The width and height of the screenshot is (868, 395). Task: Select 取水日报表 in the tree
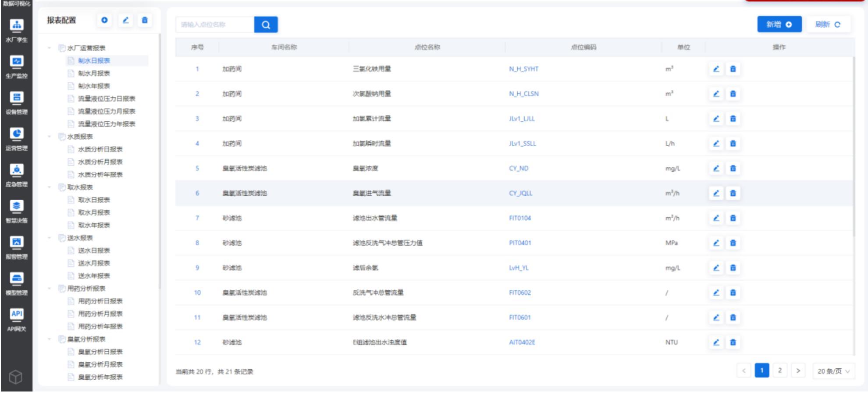[x=94, y=200]
